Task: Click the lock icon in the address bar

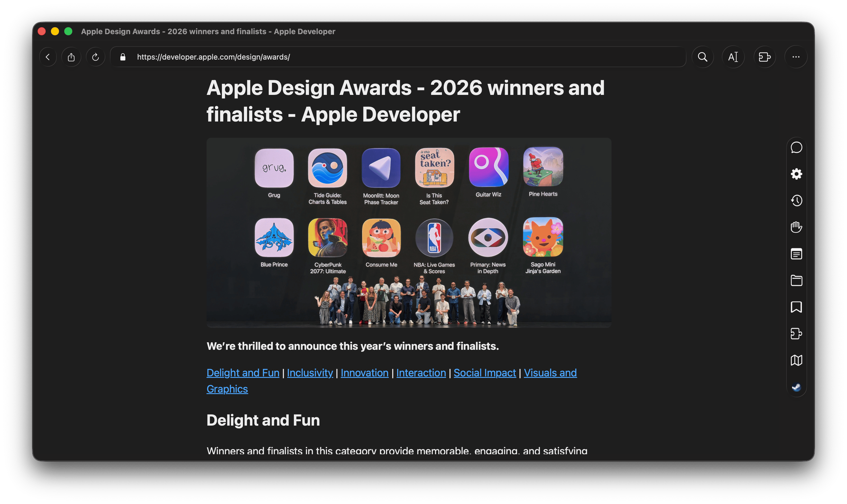Action: coord(123,57)
